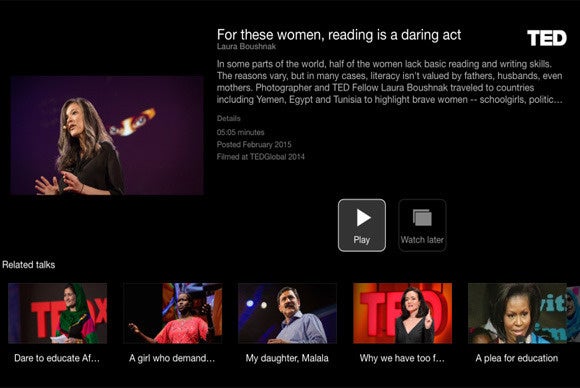Click the 'Details' label
580x388 pixels.
pos(229,118)
